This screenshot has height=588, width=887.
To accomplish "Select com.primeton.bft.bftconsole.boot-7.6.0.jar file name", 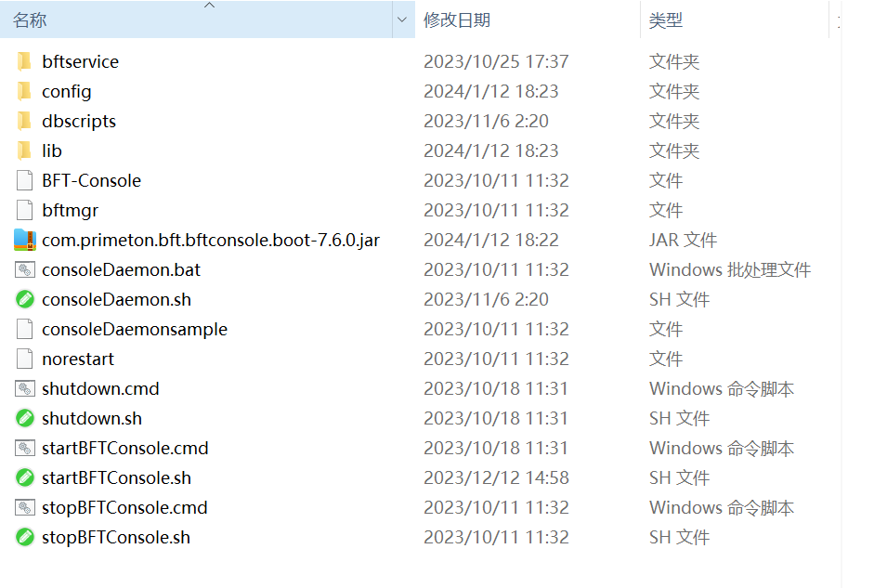I will click(211, 240).
